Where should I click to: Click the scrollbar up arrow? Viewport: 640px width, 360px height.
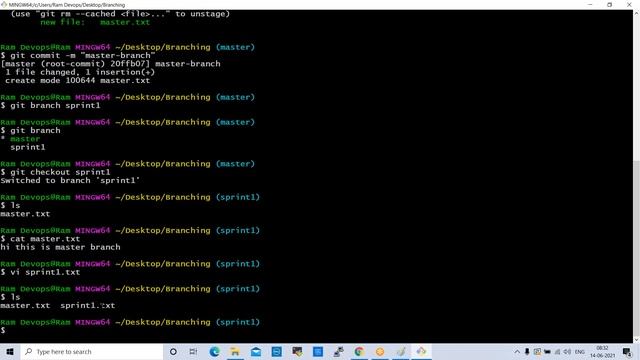[x=636, y=13]
